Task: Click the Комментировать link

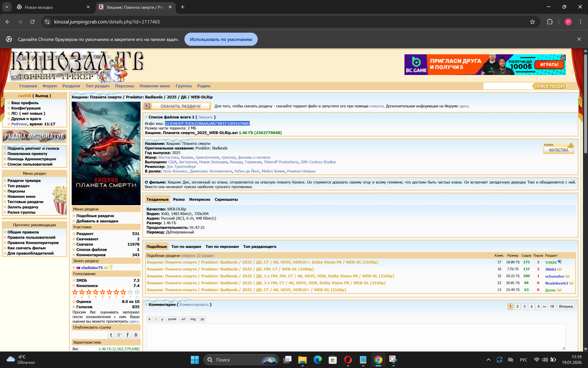Action: [194, 305]
